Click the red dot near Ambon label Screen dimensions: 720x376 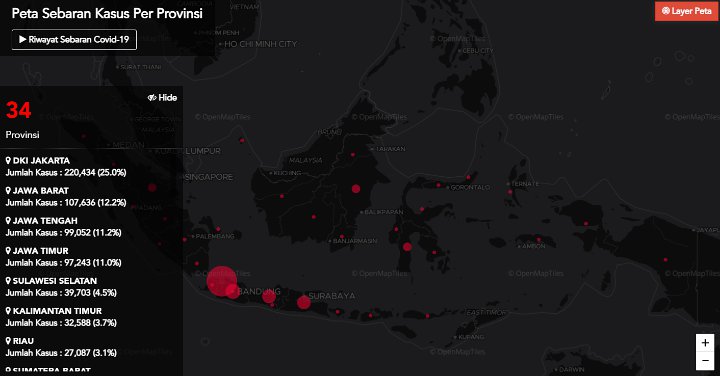point(539,240)
